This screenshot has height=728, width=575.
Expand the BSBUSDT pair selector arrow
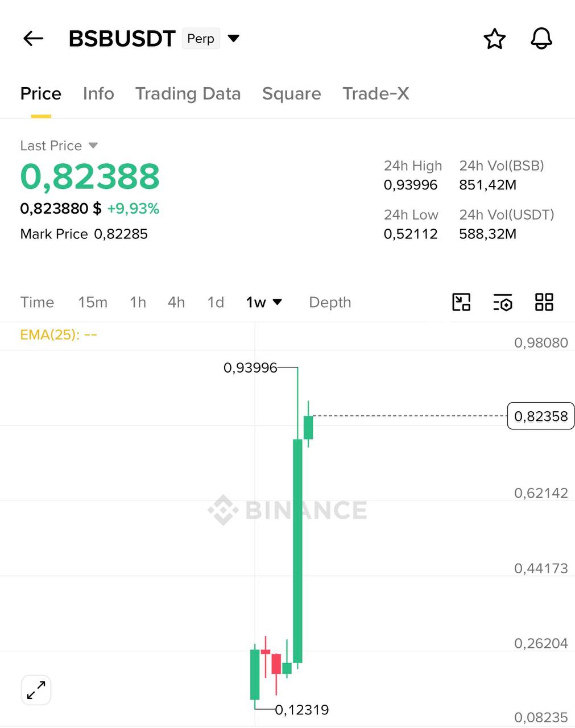233,39
